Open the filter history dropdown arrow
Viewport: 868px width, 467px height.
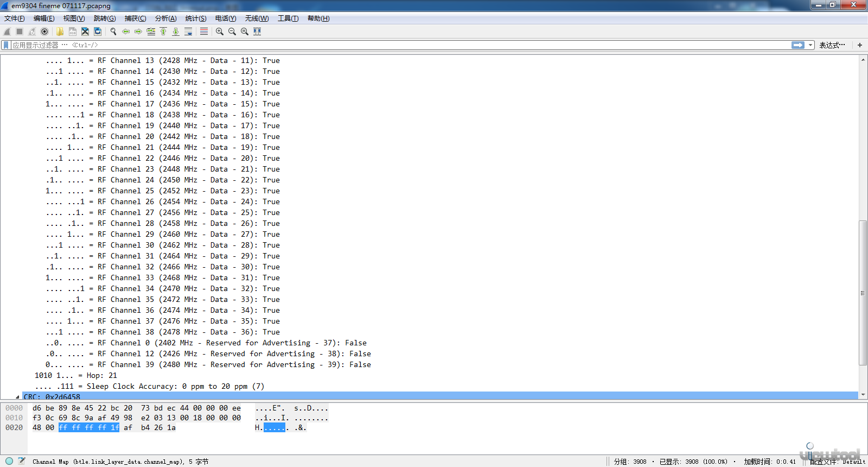[x=810, y=45]
